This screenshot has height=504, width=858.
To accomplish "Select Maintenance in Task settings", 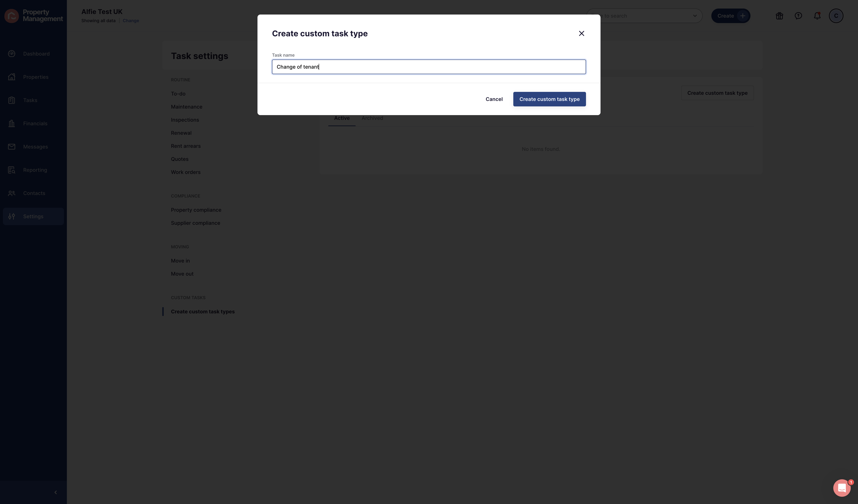I will (187, 107).
